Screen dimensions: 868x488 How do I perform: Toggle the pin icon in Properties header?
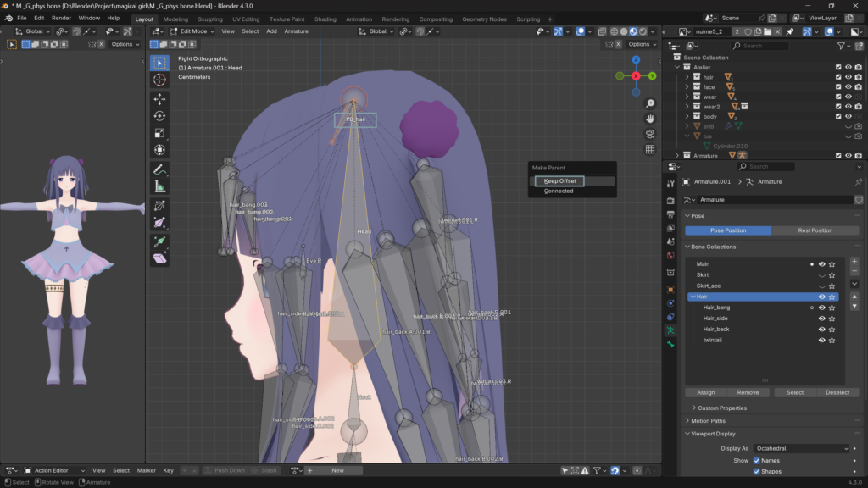click(x=858, y=182)
